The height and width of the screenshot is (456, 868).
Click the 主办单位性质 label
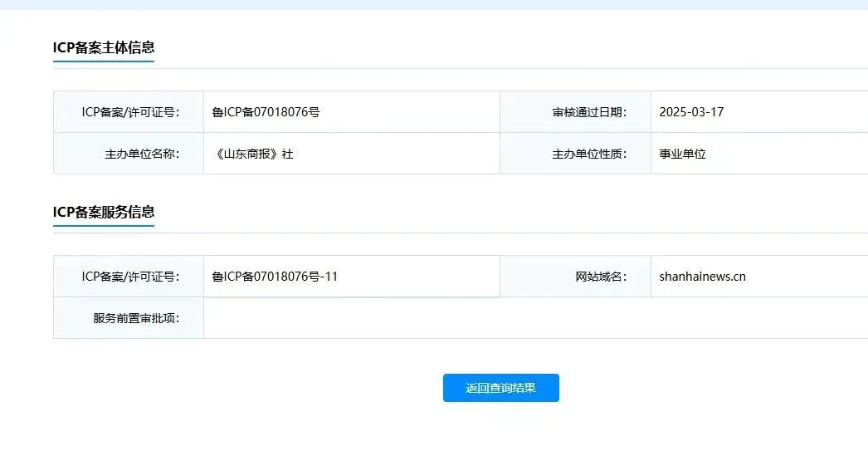pos(589,154)
